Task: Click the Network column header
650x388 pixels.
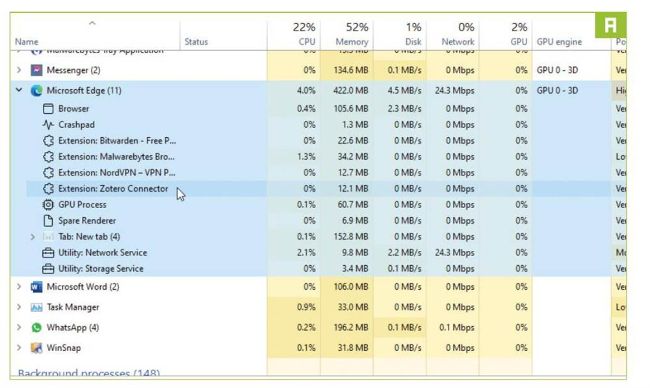Action: pos(453,34)
